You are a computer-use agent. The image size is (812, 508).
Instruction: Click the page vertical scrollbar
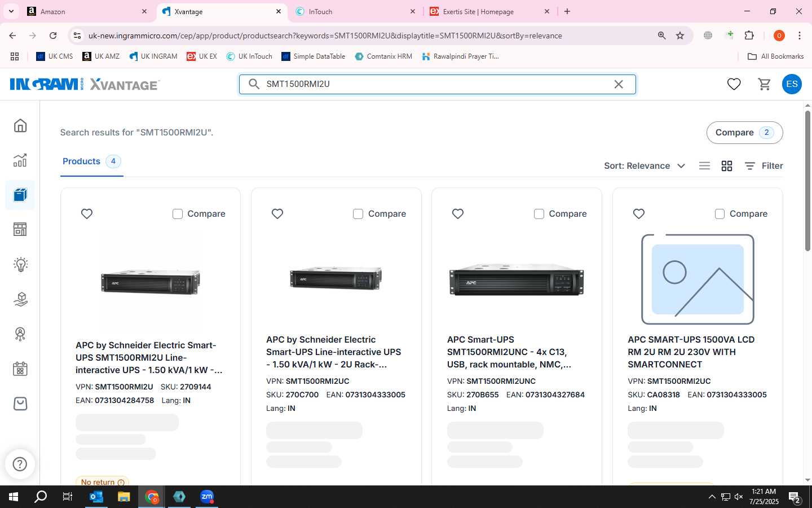click(x=807, y=181)
